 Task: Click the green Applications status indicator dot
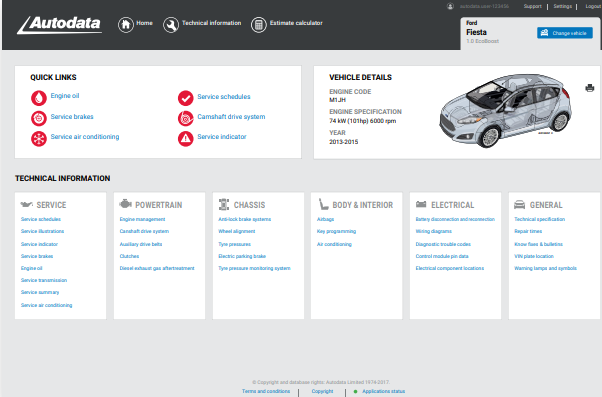[356, 392]
